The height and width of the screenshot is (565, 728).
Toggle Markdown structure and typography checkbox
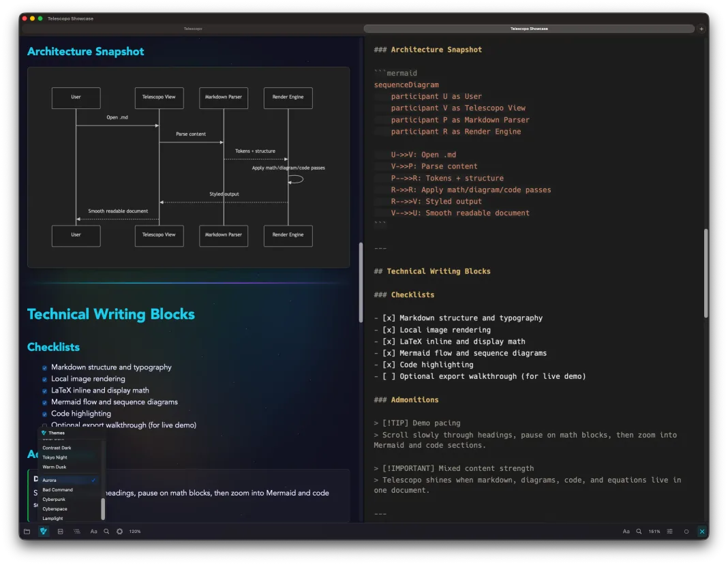(44, 368)
